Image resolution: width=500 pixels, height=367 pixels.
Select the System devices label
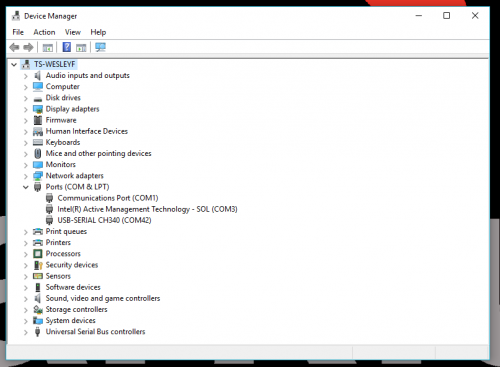[71, 321]
